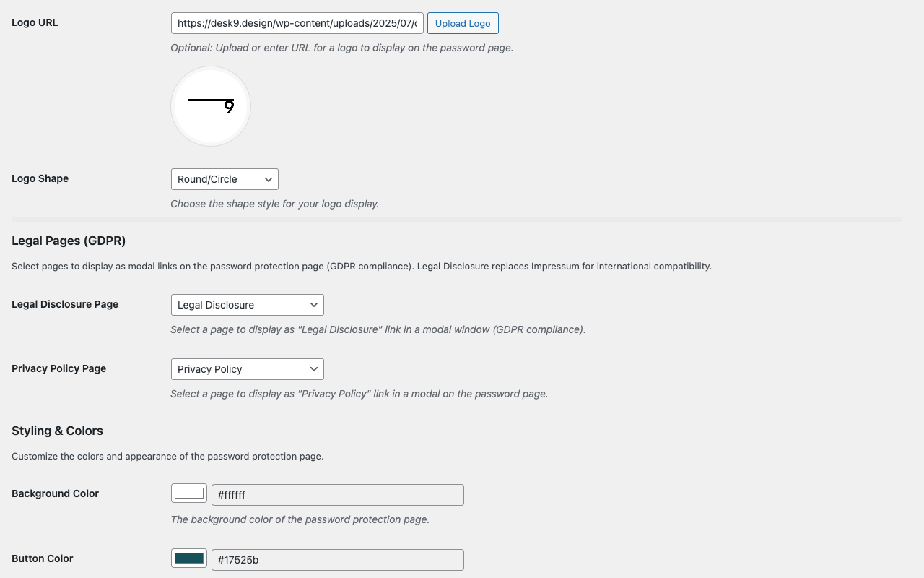This screenshot has height=578, width=924.
Task: Click the logo shape description text
Action: (274, 204)
